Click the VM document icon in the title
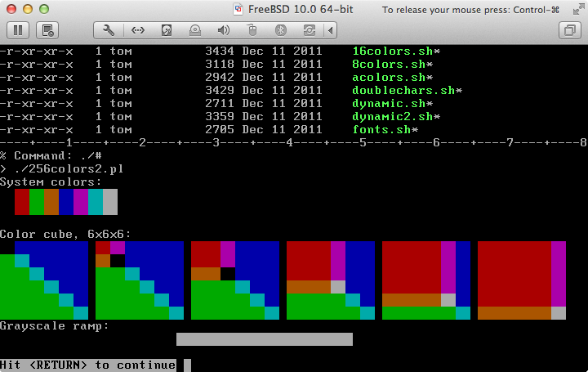 click(x=238, y=10)
